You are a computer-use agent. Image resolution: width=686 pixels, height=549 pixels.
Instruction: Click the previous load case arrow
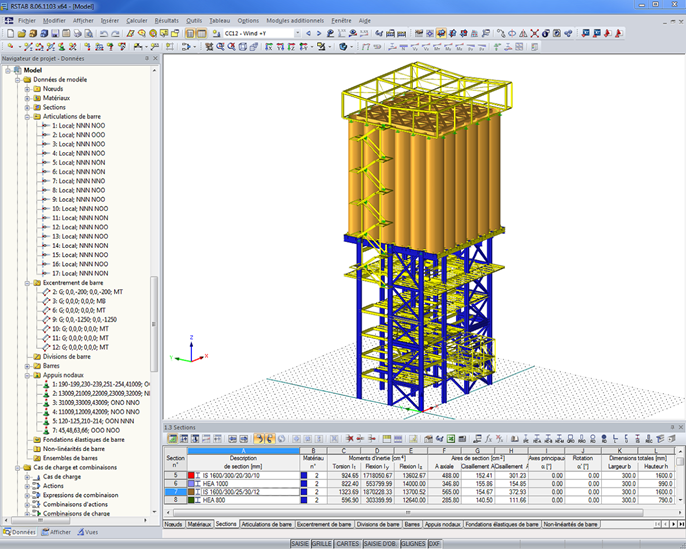[310, 33]
